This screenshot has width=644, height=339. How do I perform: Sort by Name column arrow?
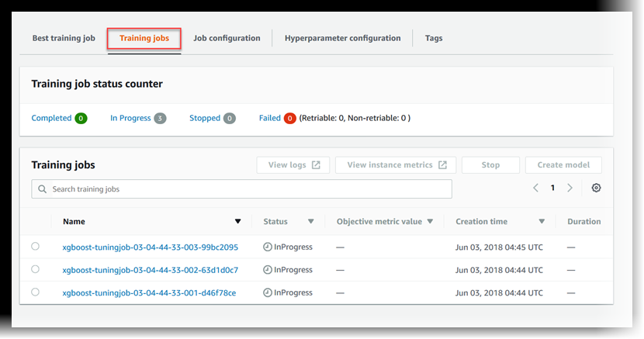click(238, 222)
